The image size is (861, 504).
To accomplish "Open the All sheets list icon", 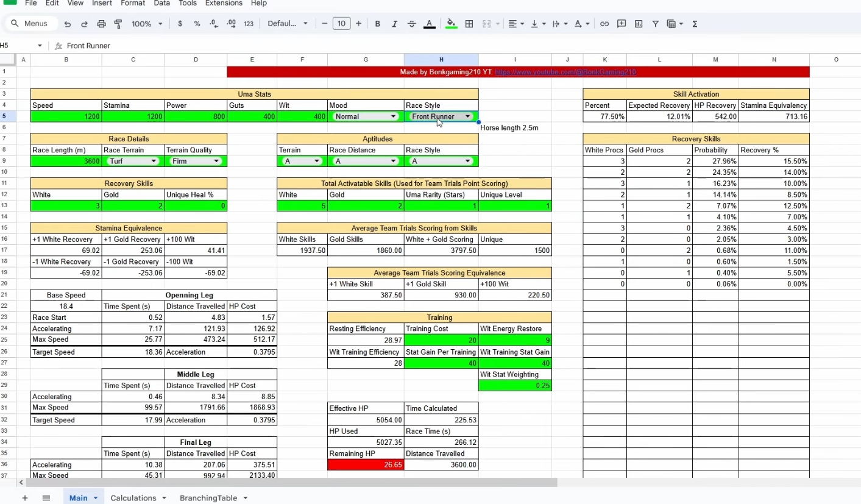I will click(x=46, y=498).
